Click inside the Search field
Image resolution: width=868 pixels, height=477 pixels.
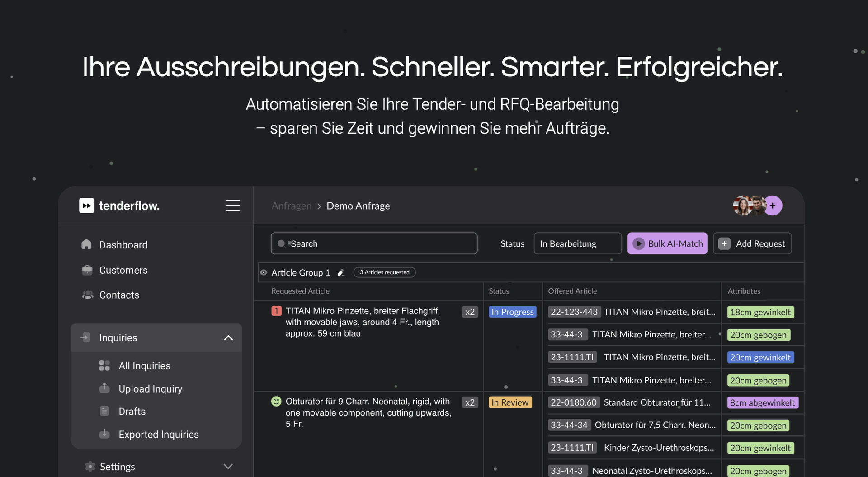(x=374, y=243)
